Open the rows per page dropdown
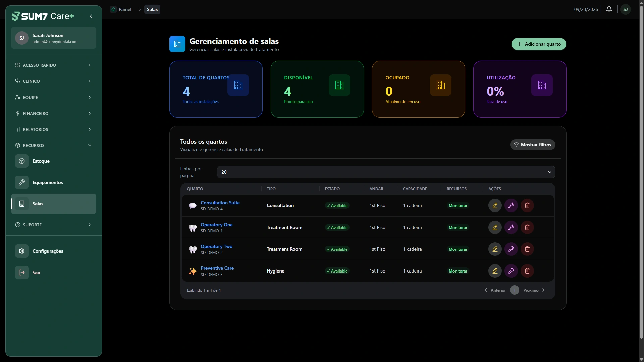Screen dimensions: 644x362 [x=386, y=172]
